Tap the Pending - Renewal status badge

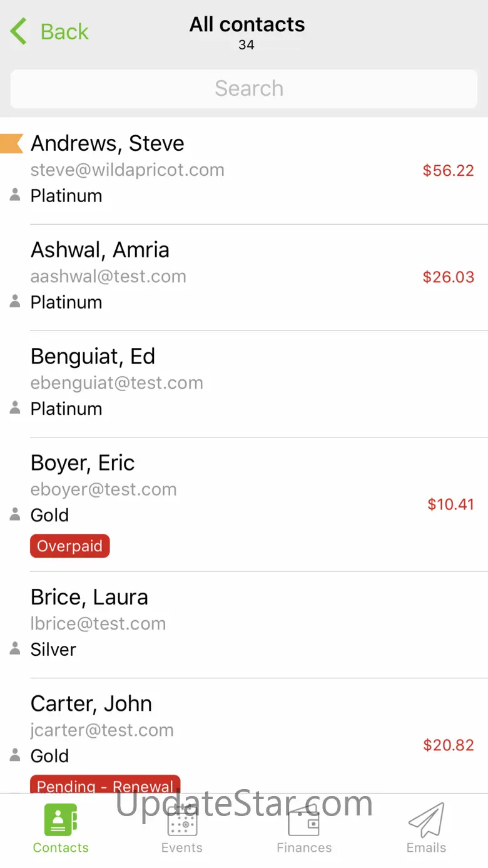point(105,785)
